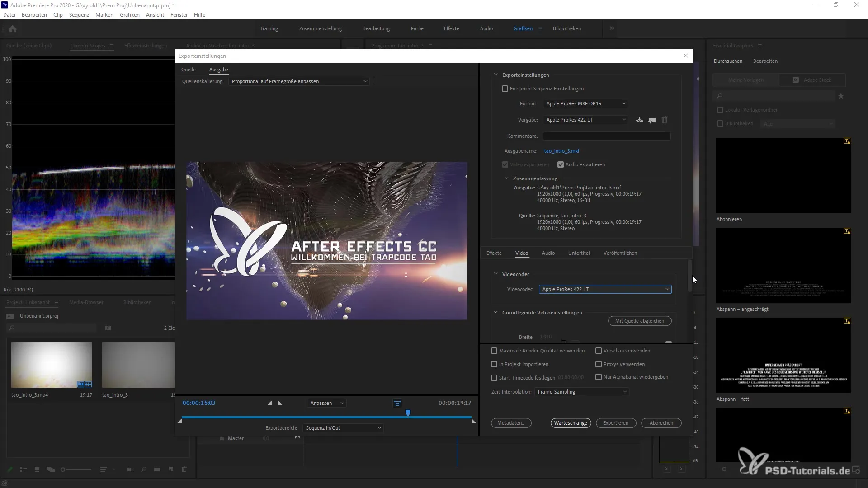
Task: Open the Projekt panel menu icon
Action: pyautogui.click(x=56, y=302)
